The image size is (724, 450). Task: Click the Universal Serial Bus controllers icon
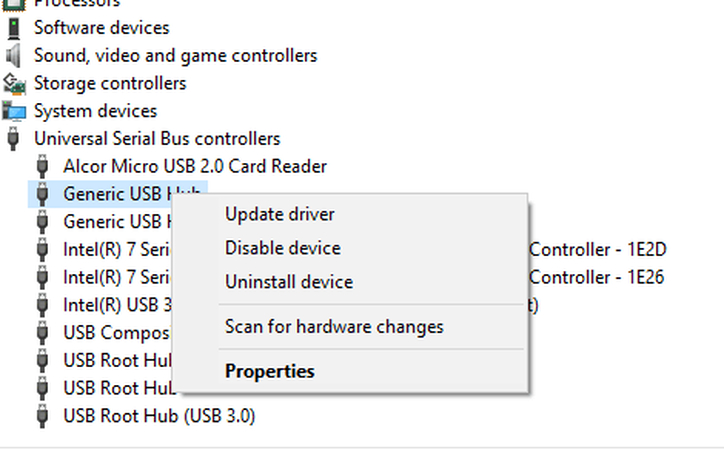[x=14, y=139]
